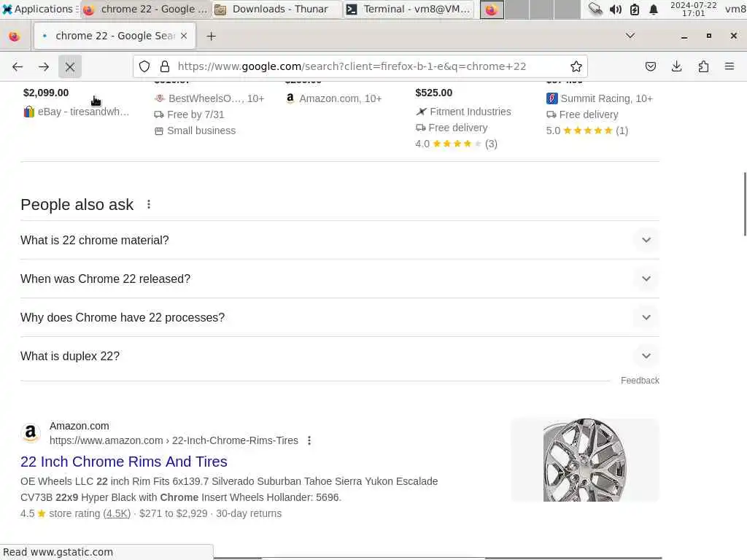The height and width of the screenshot is (560, 747).
Task: Click the clock showing 17:01
Action: 694,9
